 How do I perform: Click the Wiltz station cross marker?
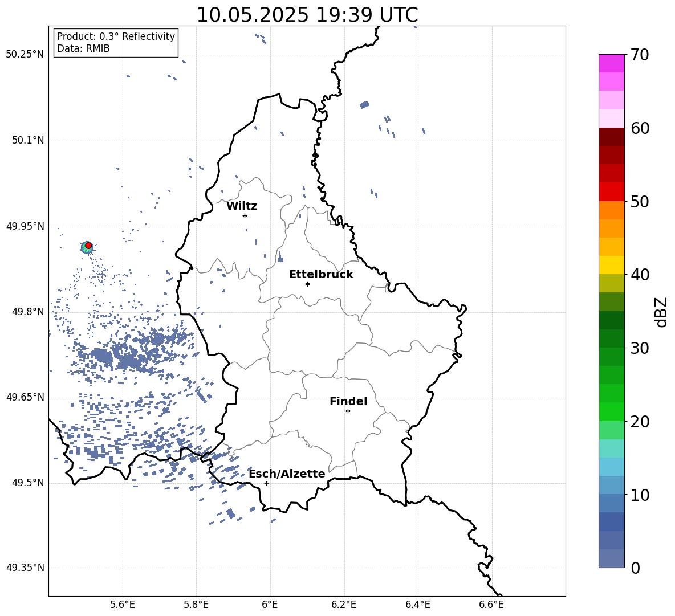click(x=245, y=215)
